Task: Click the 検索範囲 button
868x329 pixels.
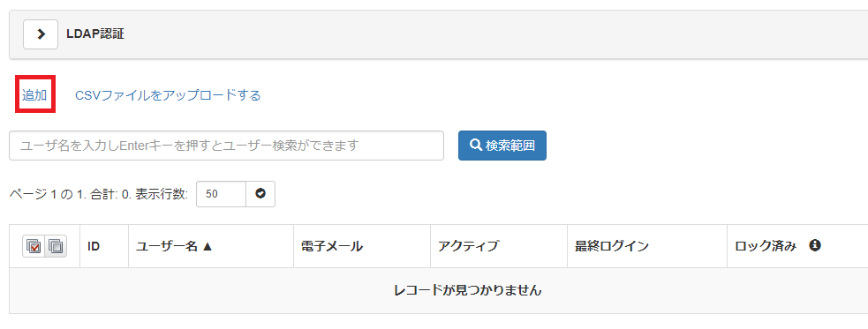Action: [x=502, y=146]
